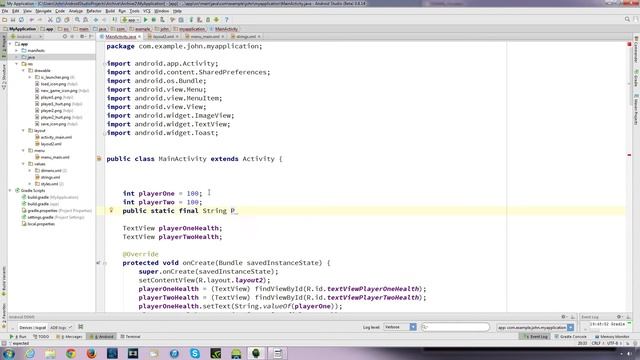Click the SDK Manager download icon
This screenshot has height=360, width=640.
(x=216, y=20)
